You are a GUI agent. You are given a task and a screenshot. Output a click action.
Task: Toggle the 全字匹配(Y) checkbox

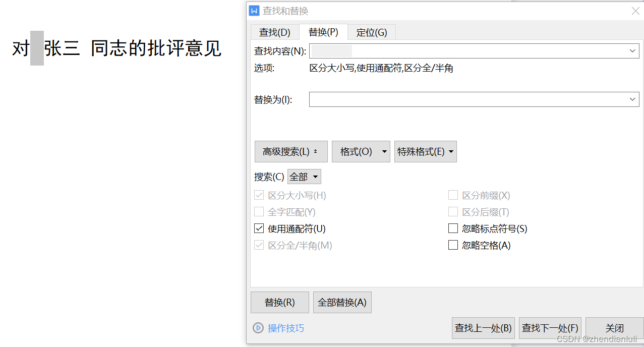click(x=259, y=212)
